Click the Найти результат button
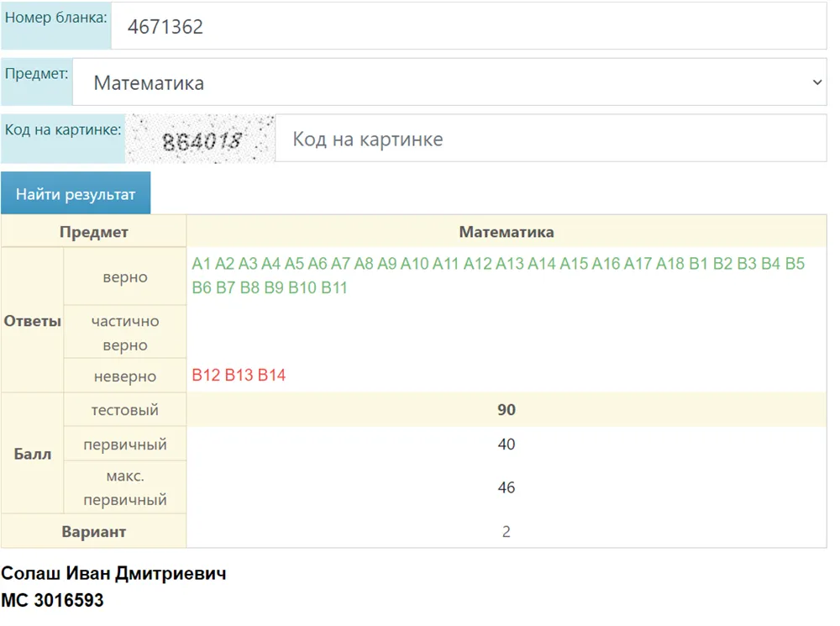This screenshot has height=626, width=840. [76, 193]
